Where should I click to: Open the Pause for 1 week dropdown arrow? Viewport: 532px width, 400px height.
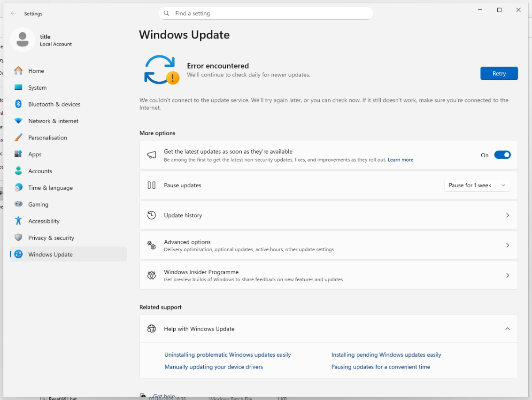click(x=503, y=185)
